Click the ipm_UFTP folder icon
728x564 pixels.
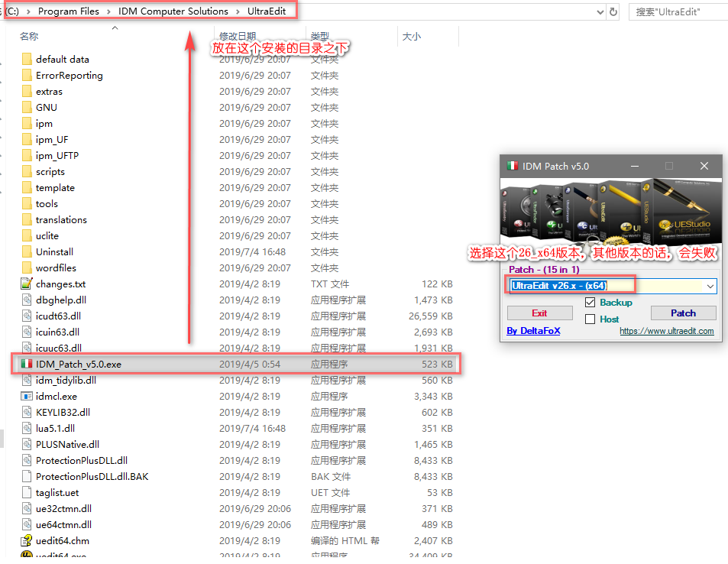[x=27, y=155]
